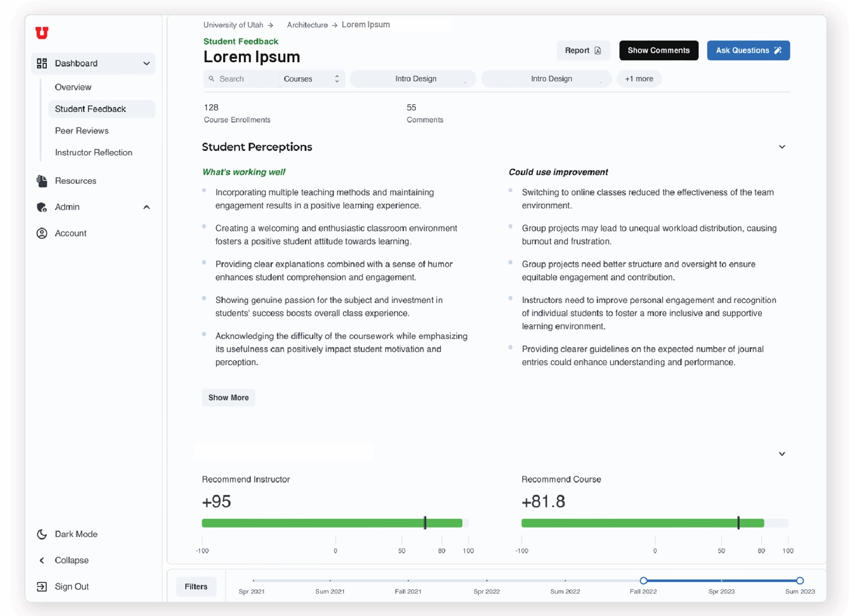The image size is (849, 616).
Task: Click the 'Lorem Ipsum' breadcrumb item
Action: tap(365, 25)
